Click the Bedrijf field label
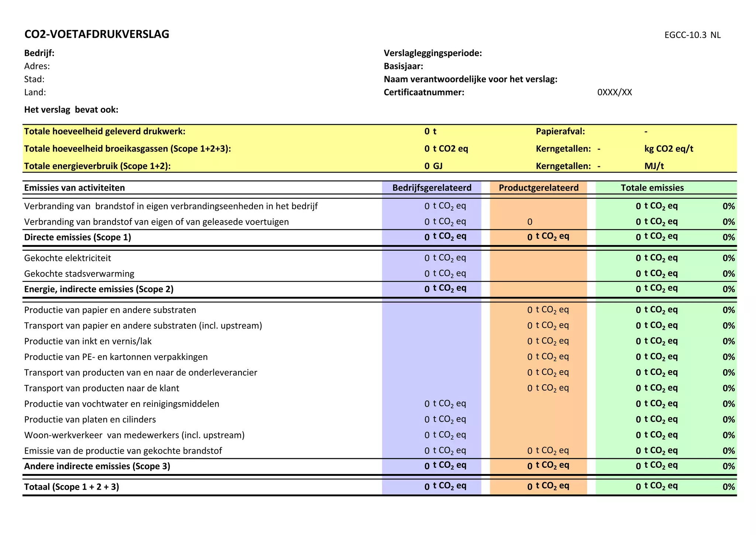Screen dimensions: 756x535 tap(39, 53)
